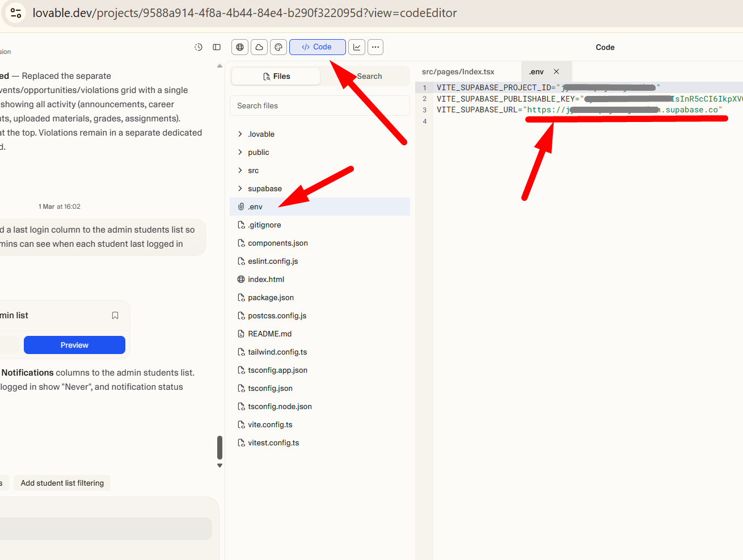
Task: Click the Search files input field
Action: 319,106
